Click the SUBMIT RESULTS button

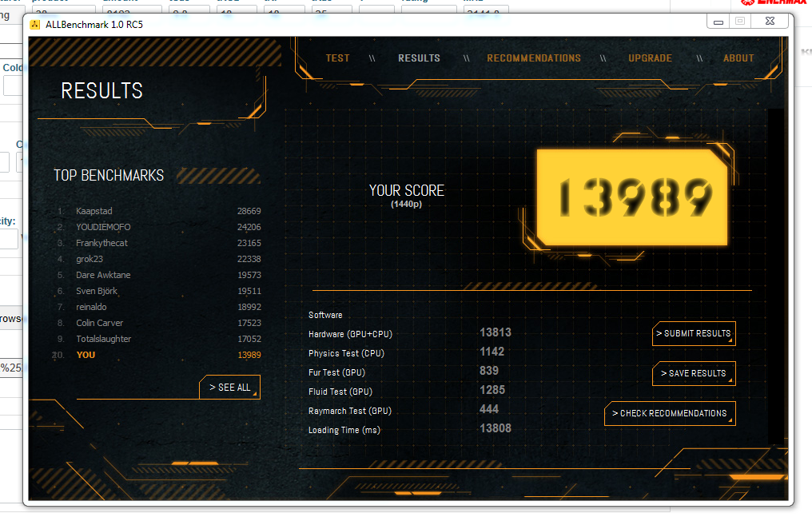[694, 333]
